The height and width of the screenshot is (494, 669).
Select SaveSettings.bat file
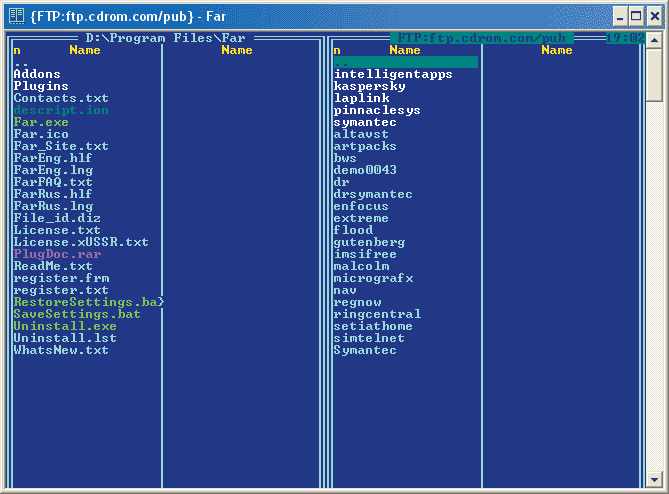click(x=77, y=314)
